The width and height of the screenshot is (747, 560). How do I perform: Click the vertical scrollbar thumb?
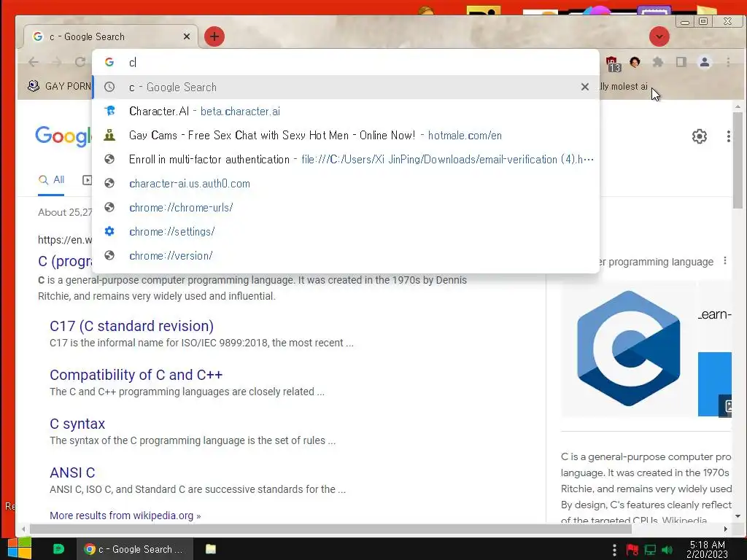pyautogui.click(x=738, y=160)
